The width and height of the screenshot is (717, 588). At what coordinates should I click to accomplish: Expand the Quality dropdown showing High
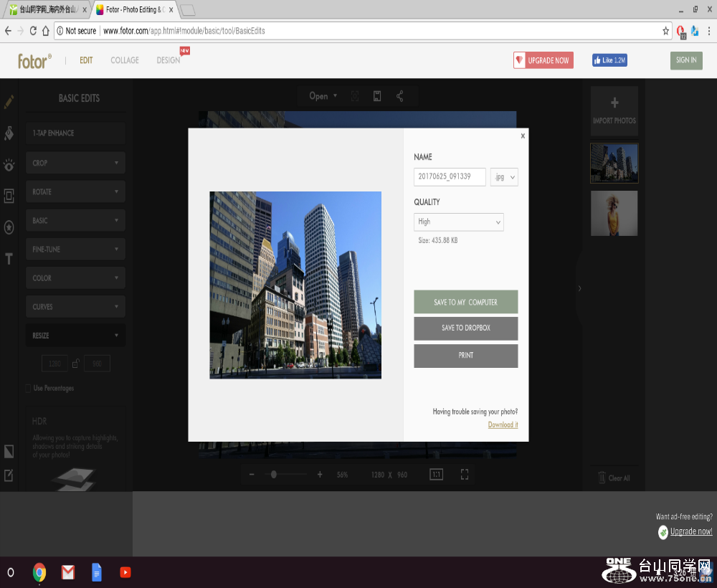[x=459, y=222]
